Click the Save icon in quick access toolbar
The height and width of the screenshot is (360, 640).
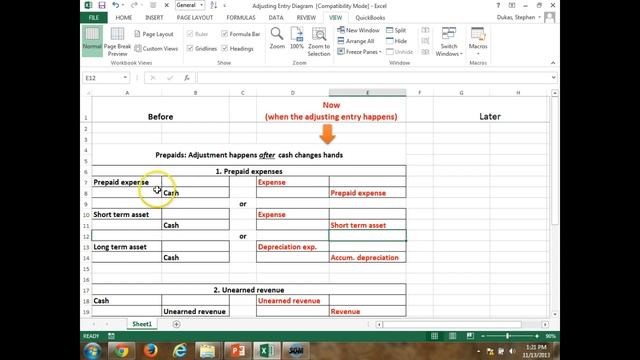point(102,5)
